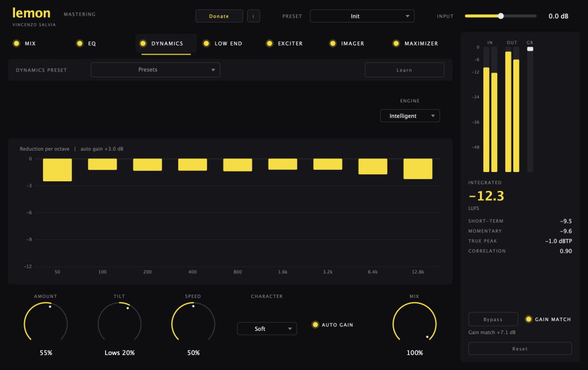This screenshot has width=588, height=370.
Task: Switch to the MIX tab
Action: click(x=30, y=44)
